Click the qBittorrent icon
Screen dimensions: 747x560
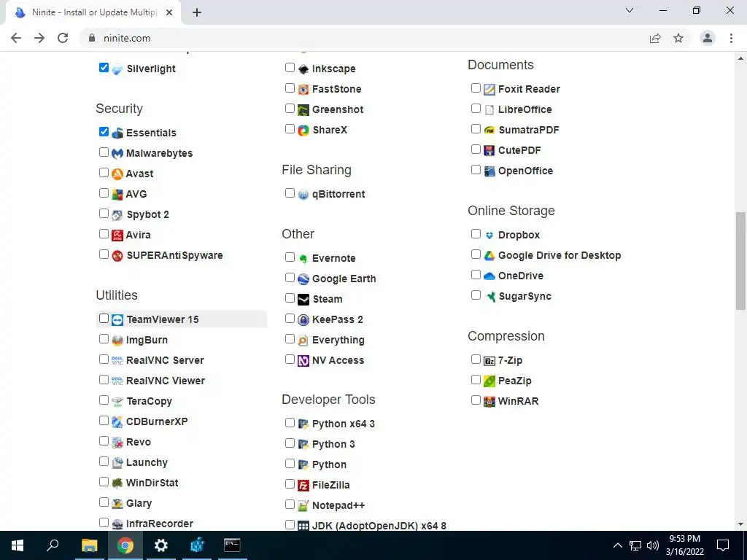point(303,194)
